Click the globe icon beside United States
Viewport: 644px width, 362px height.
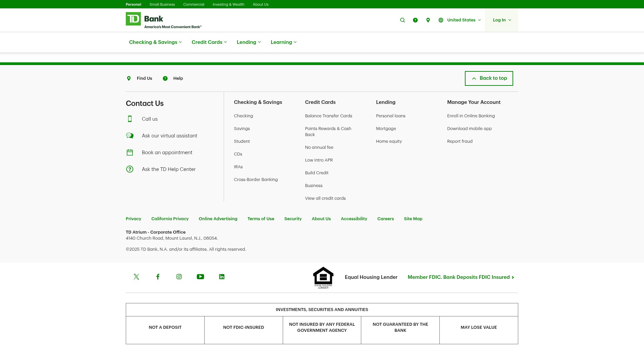(441, 20)
